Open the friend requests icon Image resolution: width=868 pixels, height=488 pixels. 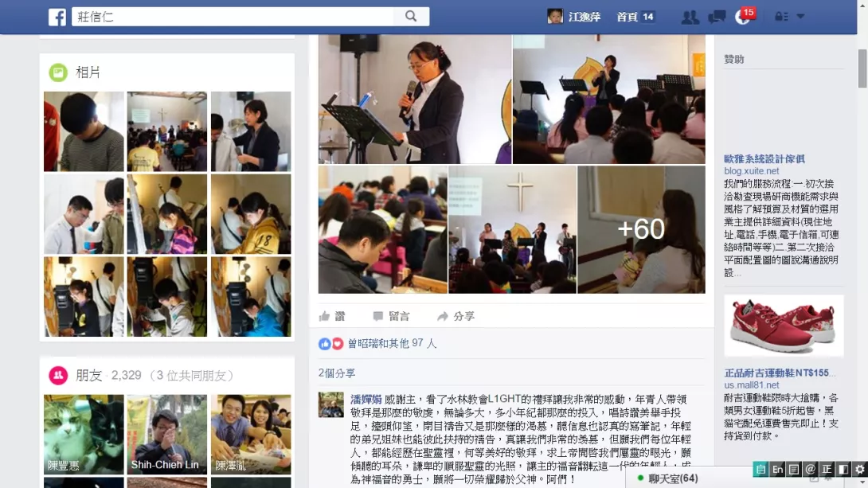pyautogui.click(x=690, y=18)
